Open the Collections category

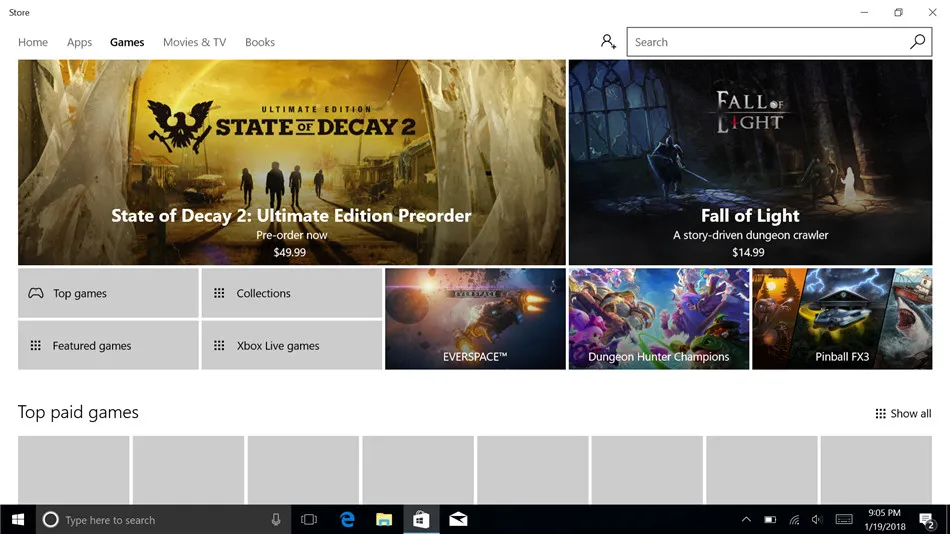click(x=291, y=293)
